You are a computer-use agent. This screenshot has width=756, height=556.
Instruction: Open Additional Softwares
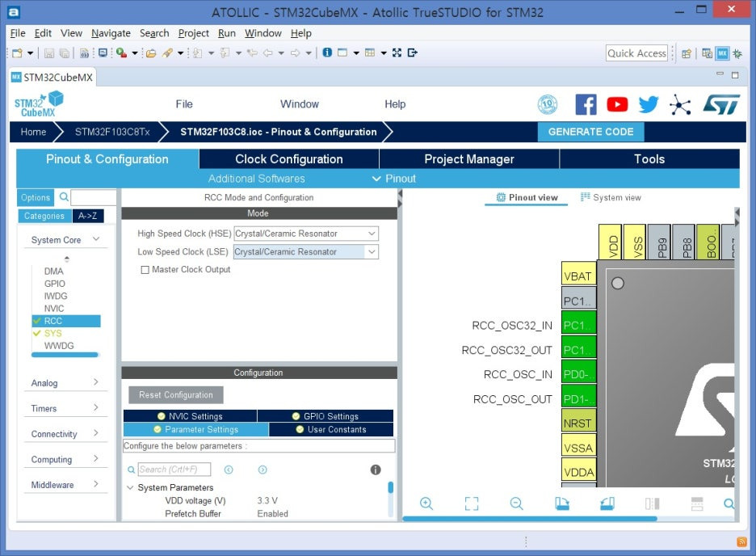257,179
